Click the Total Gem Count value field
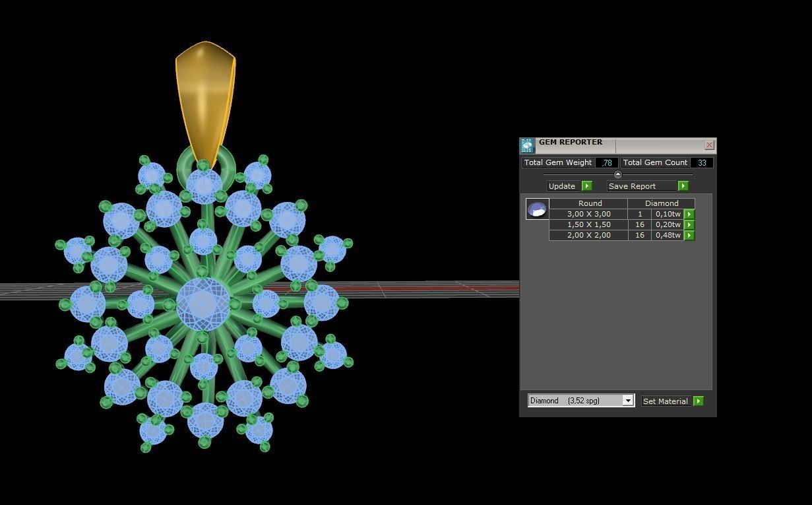This screenshot has height=505, width=812. 701,162
